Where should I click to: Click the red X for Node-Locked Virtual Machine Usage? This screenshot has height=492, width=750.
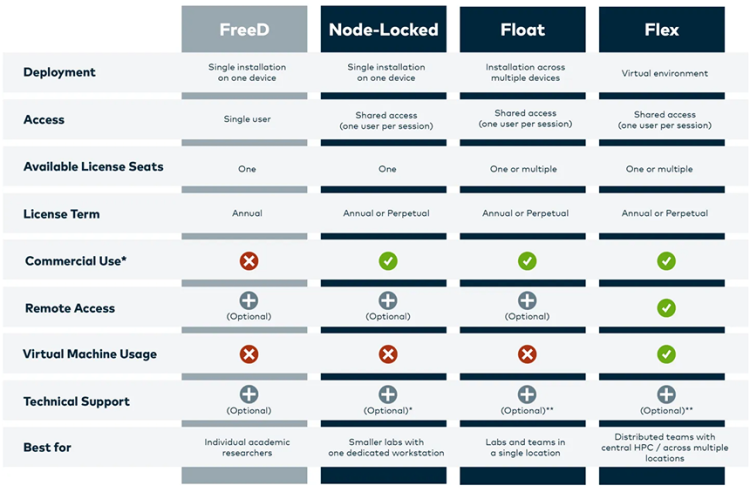388,354
